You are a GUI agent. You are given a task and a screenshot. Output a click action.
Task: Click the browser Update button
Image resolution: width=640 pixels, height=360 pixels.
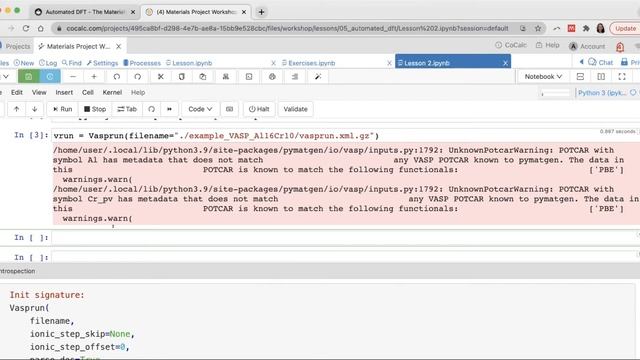pyautogui.click(x=625, y=28)
